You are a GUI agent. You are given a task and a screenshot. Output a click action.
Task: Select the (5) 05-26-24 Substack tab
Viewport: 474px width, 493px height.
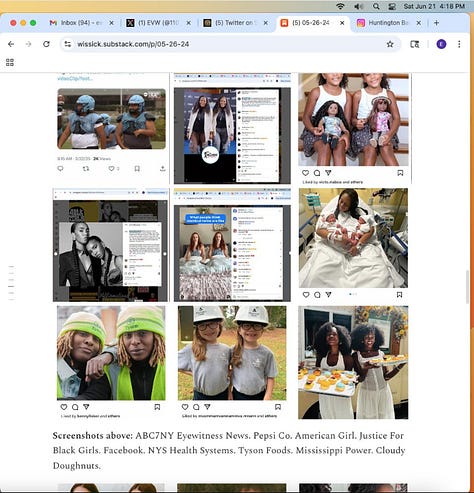click(x=313, y=23)
